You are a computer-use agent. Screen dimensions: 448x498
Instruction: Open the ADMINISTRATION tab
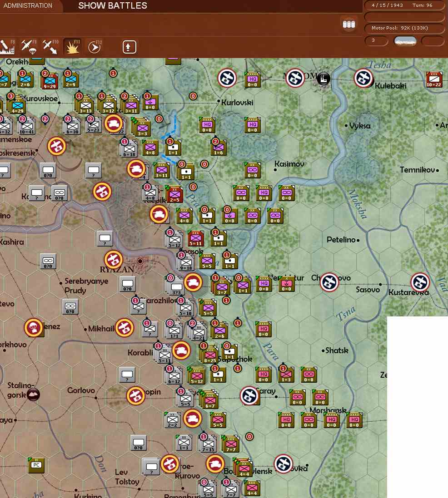(28, 5)
